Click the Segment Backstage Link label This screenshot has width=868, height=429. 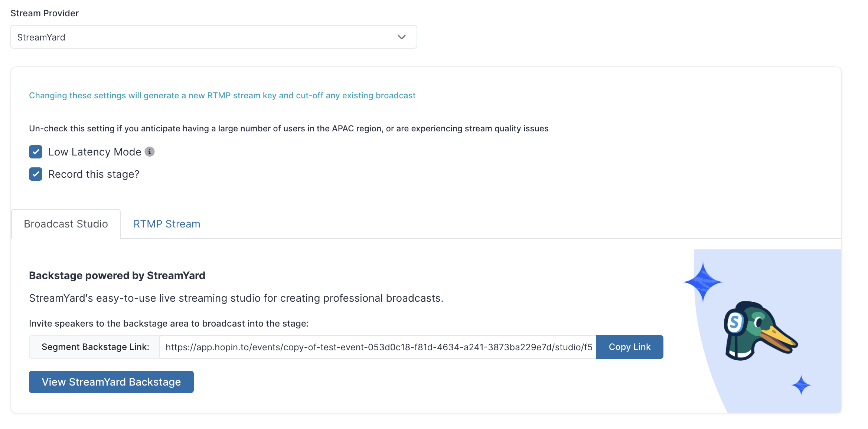[95, 347]
